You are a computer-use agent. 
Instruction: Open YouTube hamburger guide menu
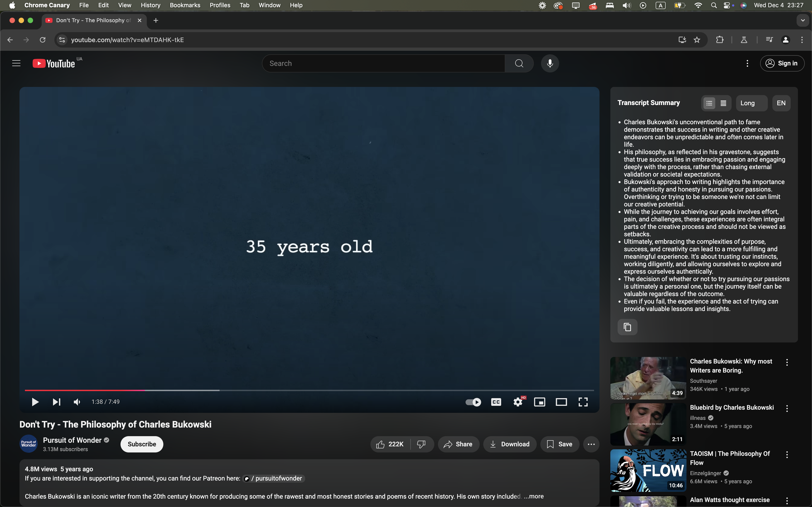coord(16,63)
